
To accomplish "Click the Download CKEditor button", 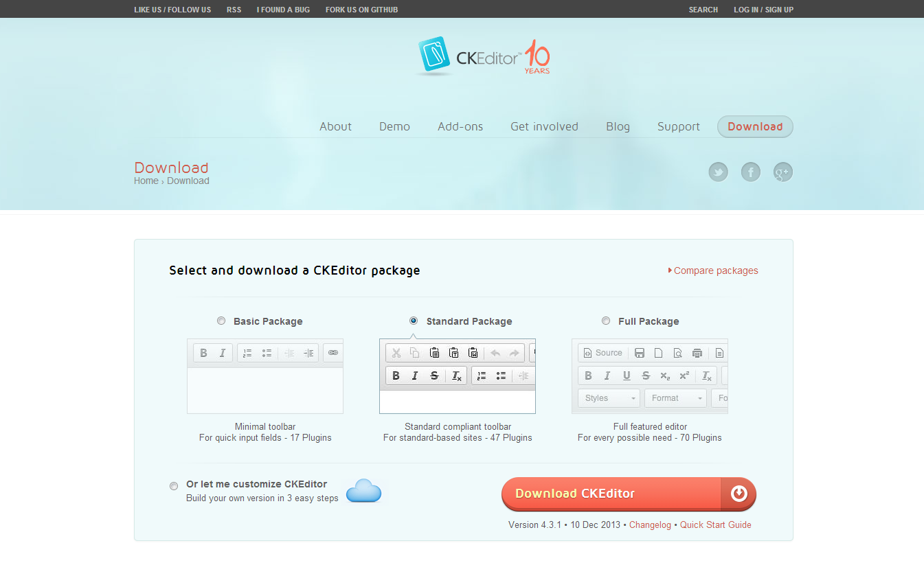I will [x=629, y=494].
